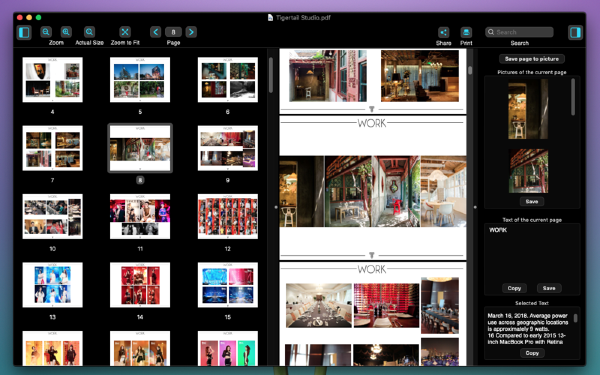The width and height of the screenshot is (600, 375).
Task: Click left split divider handle dot
Action: coord(276,207)
